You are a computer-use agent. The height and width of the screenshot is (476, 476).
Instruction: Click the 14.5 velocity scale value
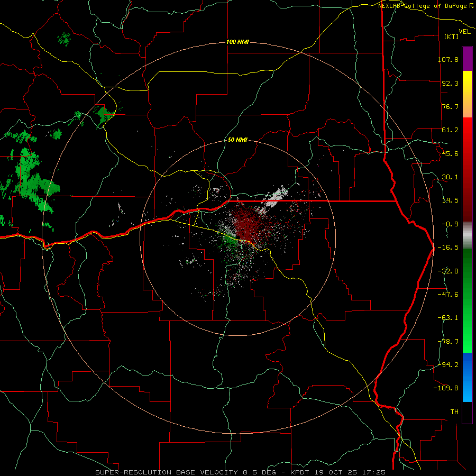[450, 200]
